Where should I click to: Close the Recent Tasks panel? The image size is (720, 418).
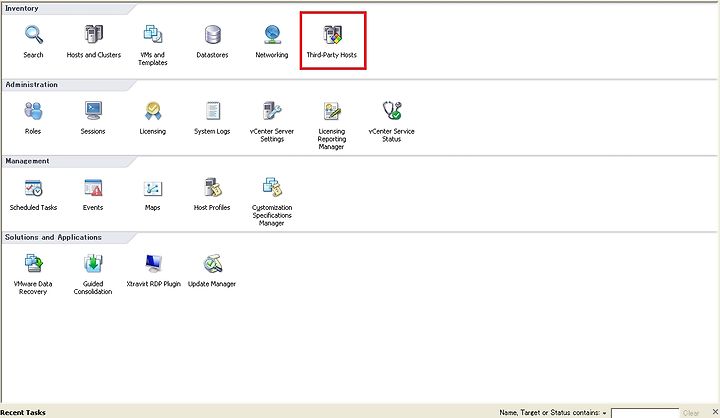[715, 412]
